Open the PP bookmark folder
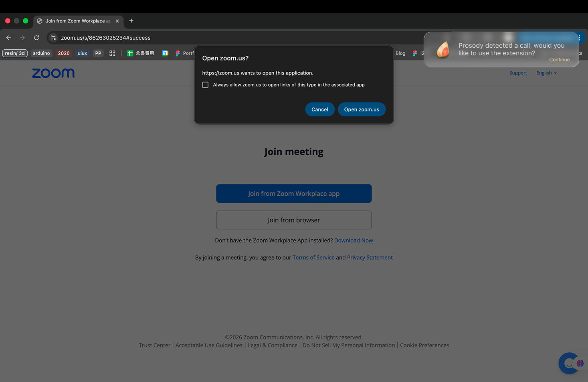 [x=98, y=53]
